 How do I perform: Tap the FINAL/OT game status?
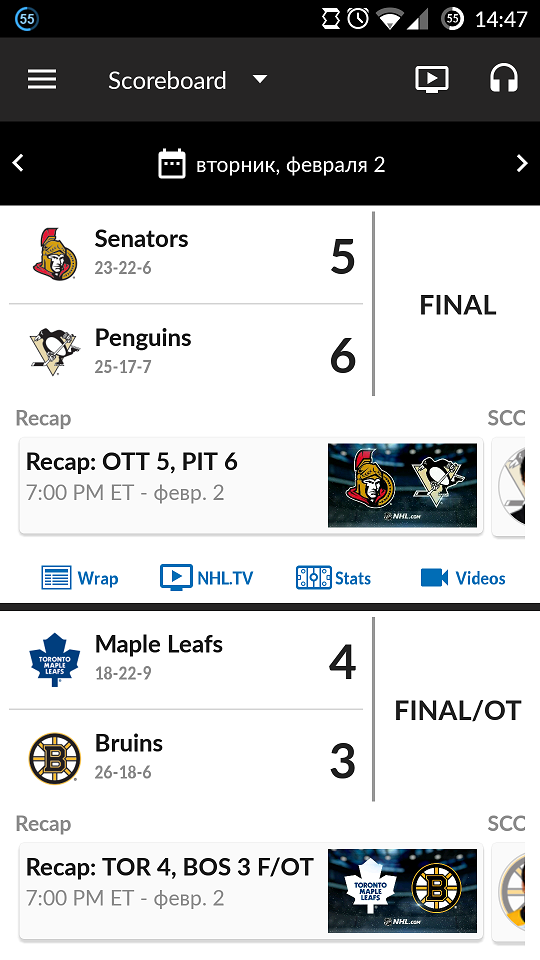pos(457,711)
